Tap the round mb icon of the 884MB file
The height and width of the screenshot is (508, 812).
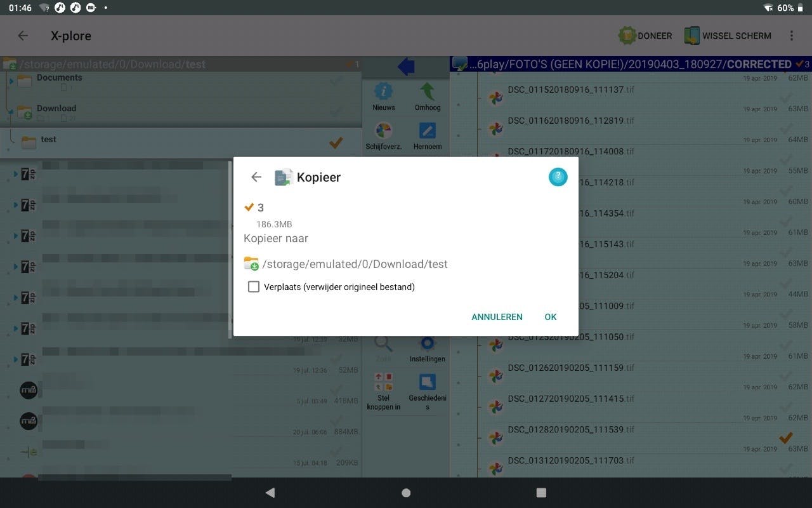(x=29, y=421)
